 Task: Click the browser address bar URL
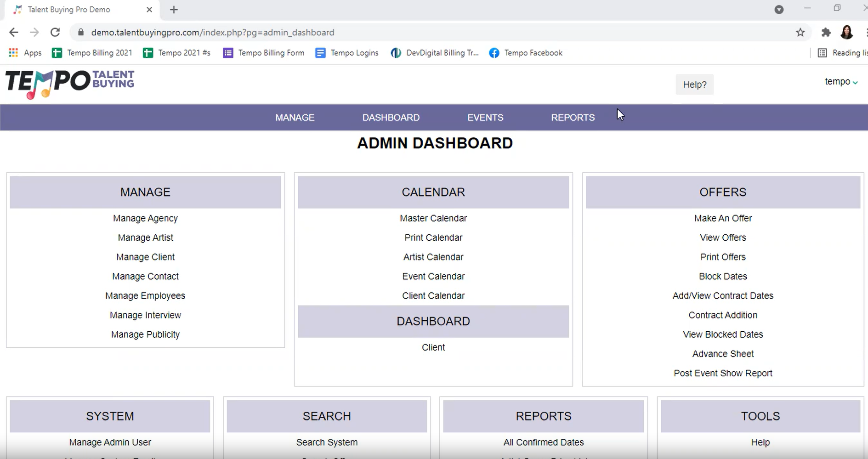click(x=212, y=32)
